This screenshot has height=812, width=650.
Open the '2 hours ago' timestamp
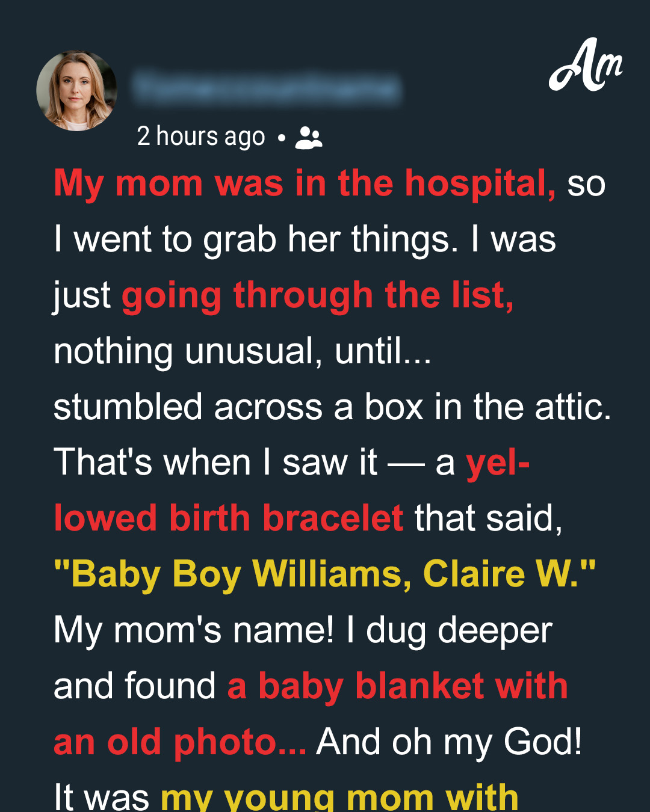click(201, 137)
